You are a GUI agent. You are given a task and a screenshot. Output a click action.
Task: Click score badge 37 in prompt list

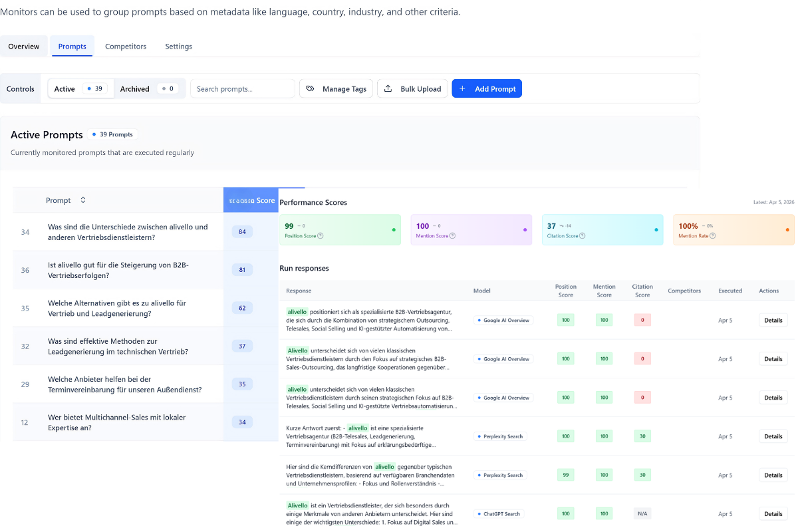[x=242, y=346]
